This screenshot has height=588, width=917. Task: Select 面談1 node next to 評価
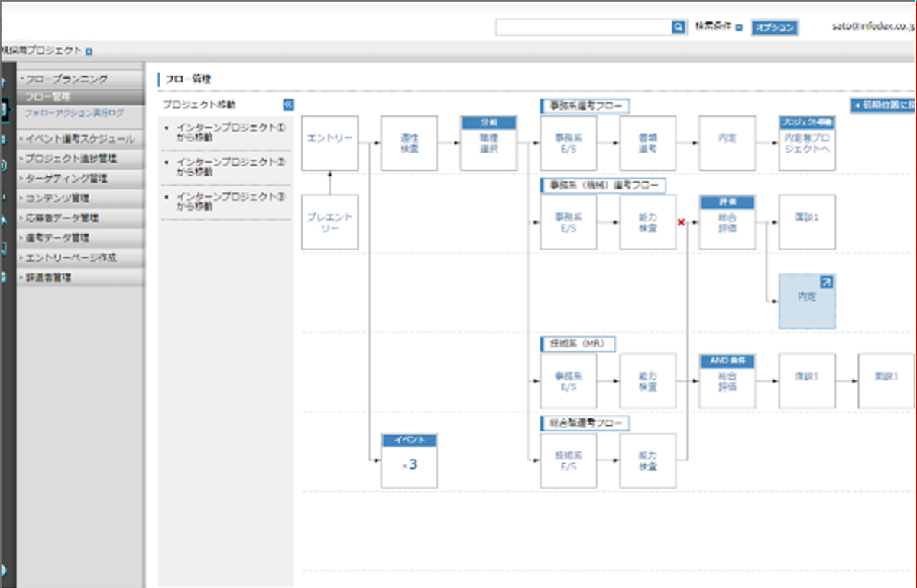click(807, 222)
